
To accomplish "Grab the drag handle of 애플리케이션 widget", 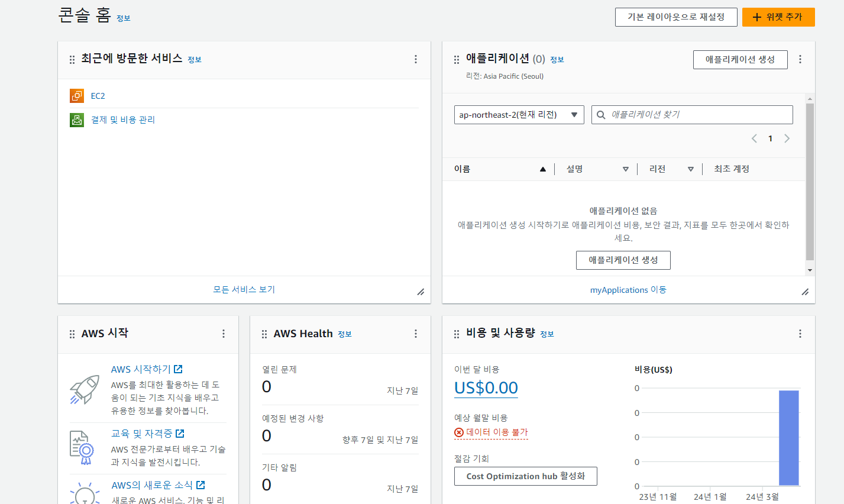I will click(457, 59).
